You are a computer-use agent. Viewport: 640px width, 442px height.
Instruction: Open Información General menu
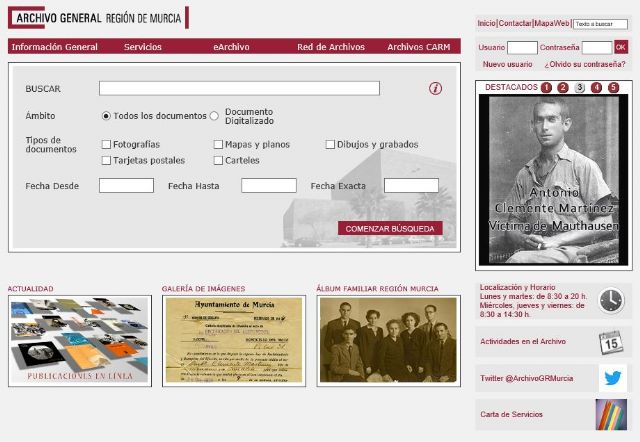click(55, 47)
